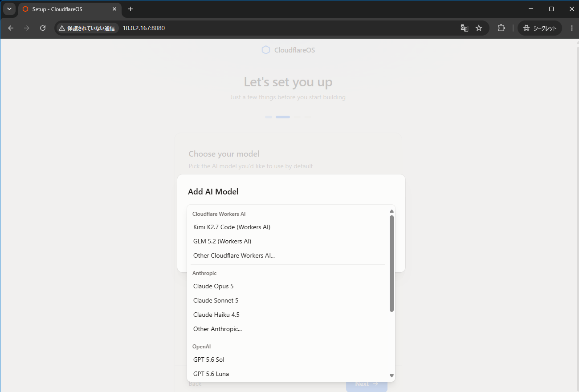Select Claude Haiku 4.5 model
Screen dimensions: 579x392
(288, 315)
